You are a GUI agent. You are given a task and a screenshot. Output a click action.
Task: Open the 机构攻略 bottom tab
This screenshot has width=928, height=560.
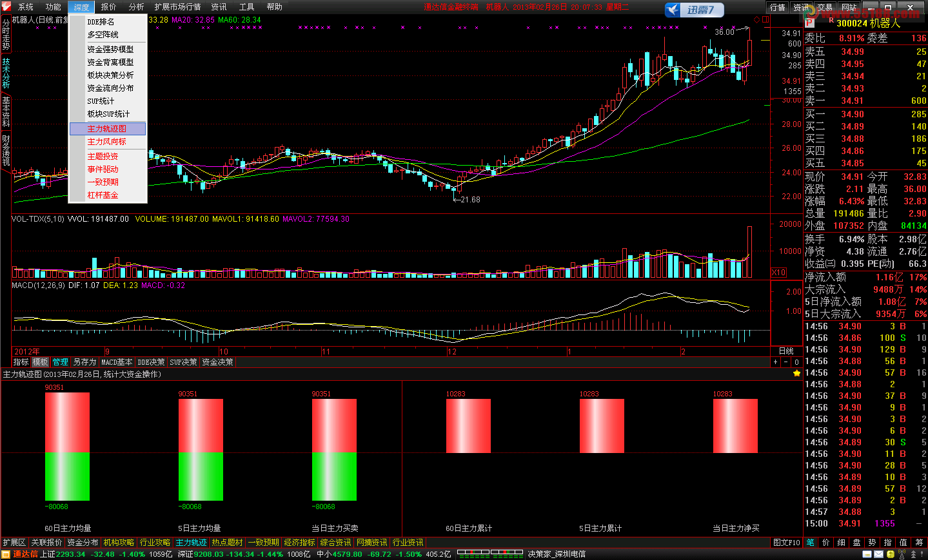pyautogui.click(x=119, y=543)
